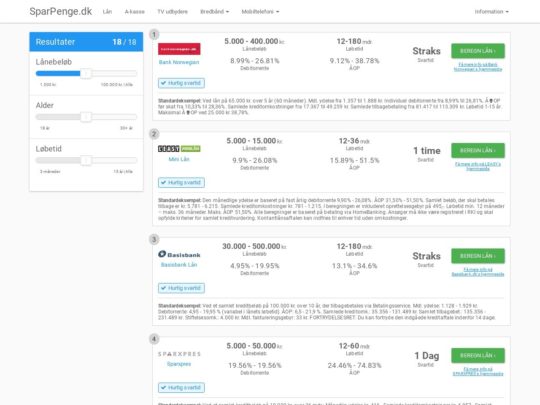Click Beregn Lån for Bank Norwegian
This screenshot has width=540, height=405.
(478, 51)
